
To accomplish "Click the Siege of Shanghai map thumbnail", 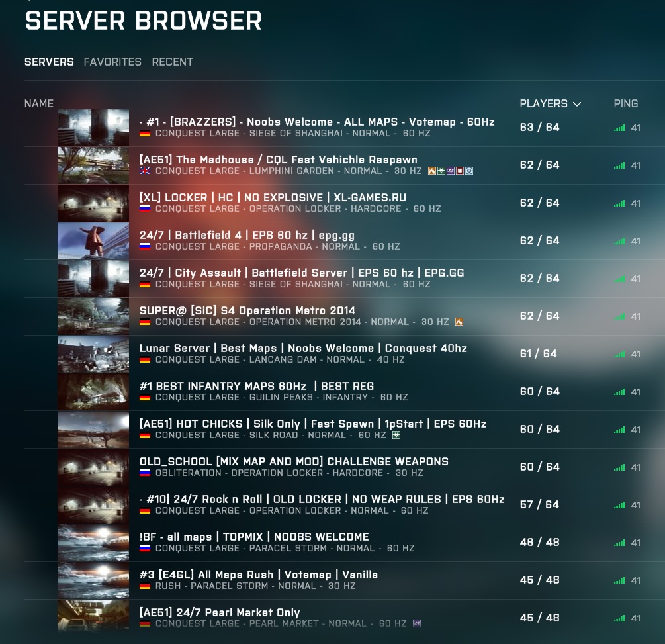I will 93,127.
